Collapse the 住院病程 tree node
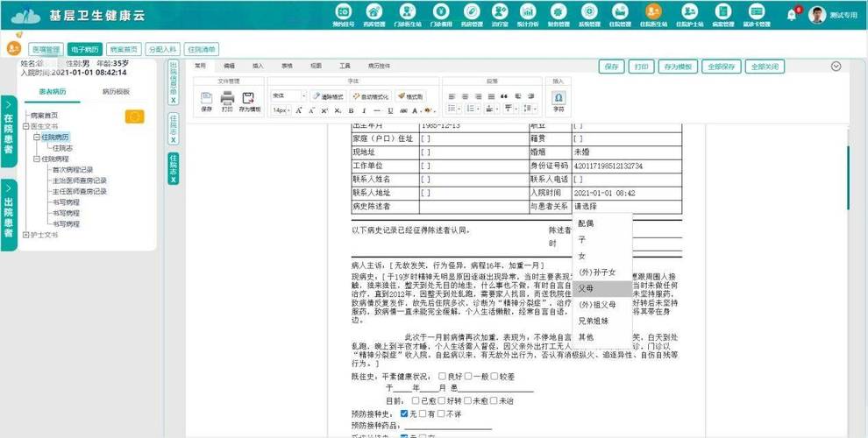868x438 pixels. (x=37, y=159)
